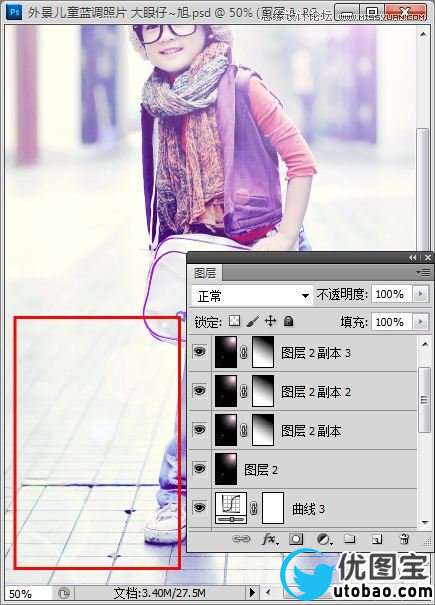Create a new layer group folder icon
Screen dimensions: 435x605
pos(350,539)
